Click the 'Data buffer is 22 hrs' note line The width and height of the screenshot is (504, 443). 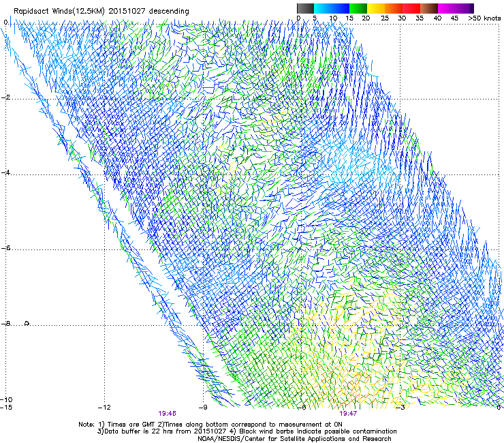tap(247, 431)
